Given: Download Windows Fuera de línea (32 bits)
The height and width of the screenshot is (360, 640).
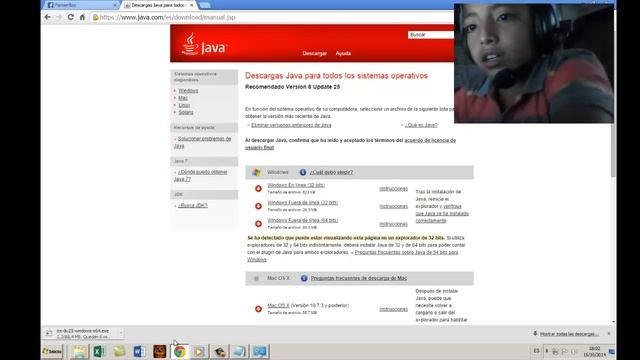Looking at the screenshot, I should 302,203.
